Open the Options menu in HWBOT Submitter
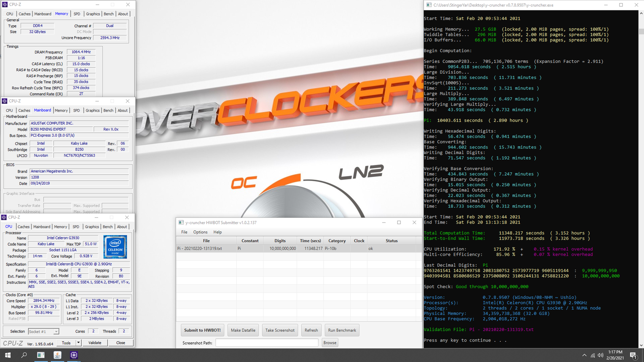644x362 pixels. 200,232
